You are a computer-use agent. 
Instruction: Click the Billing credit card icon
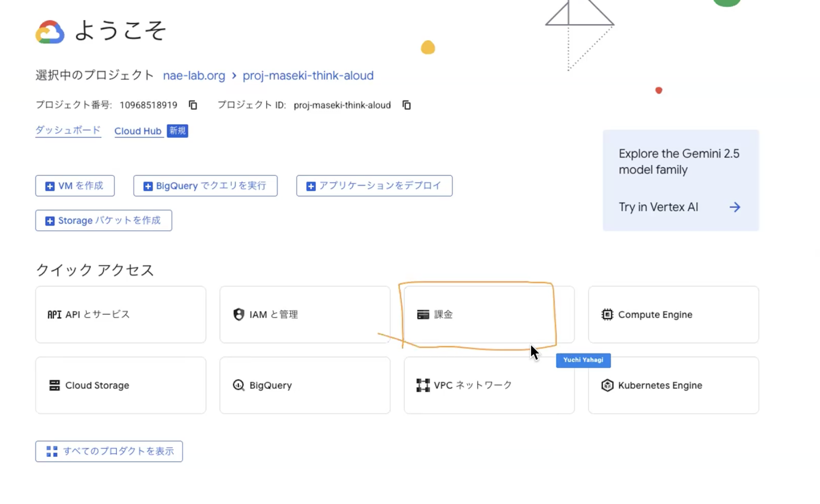pos(423,315)
